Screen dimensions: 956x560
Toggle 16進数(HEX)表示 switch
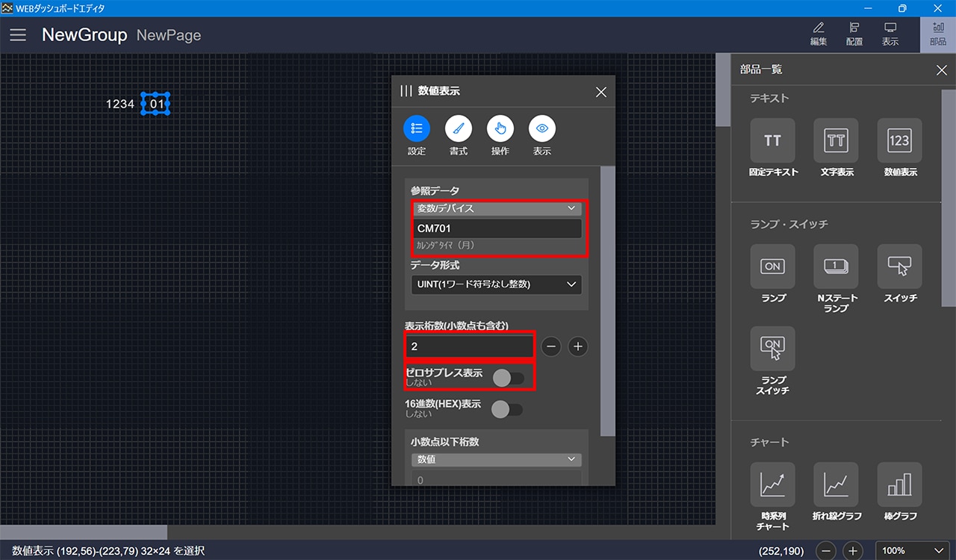508,409
